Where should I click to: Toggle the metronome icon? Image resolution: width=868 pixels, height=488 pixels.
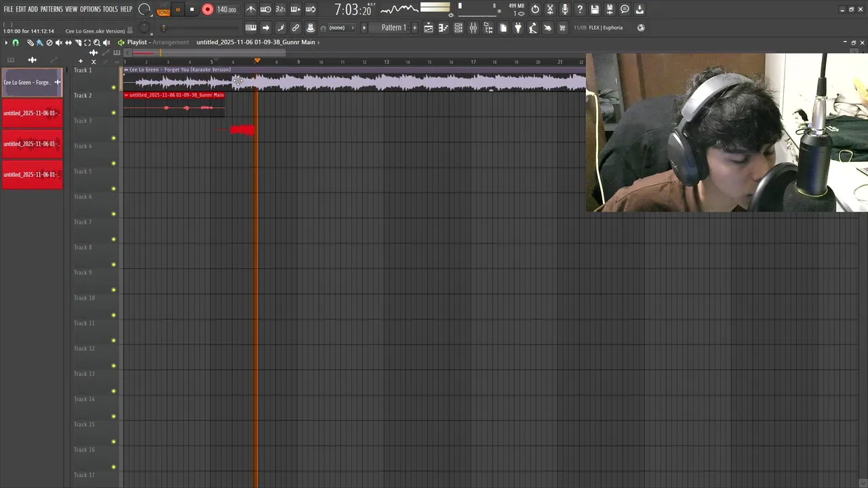coord(251,9)
